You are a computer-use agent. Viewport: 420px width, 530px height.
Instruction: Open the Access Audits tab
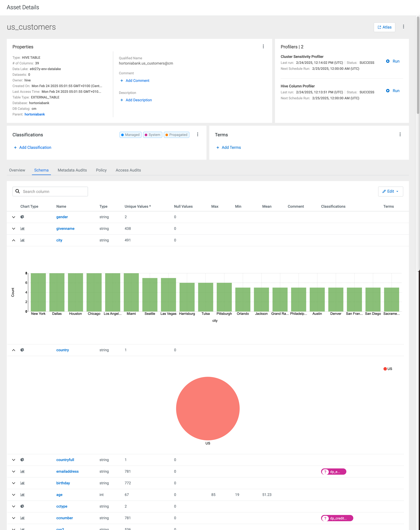128,170
